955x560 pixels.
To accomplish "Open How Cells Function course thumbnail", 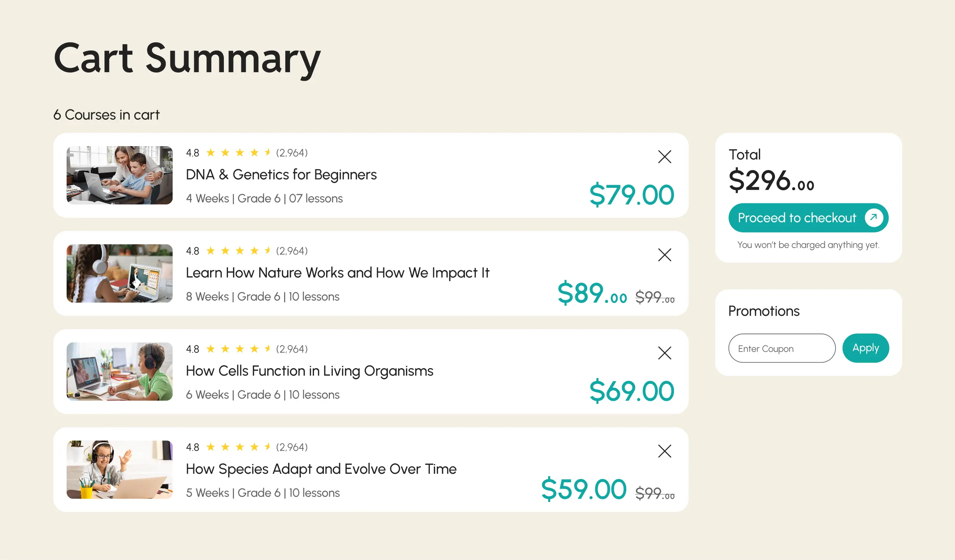I will [119, 371].
